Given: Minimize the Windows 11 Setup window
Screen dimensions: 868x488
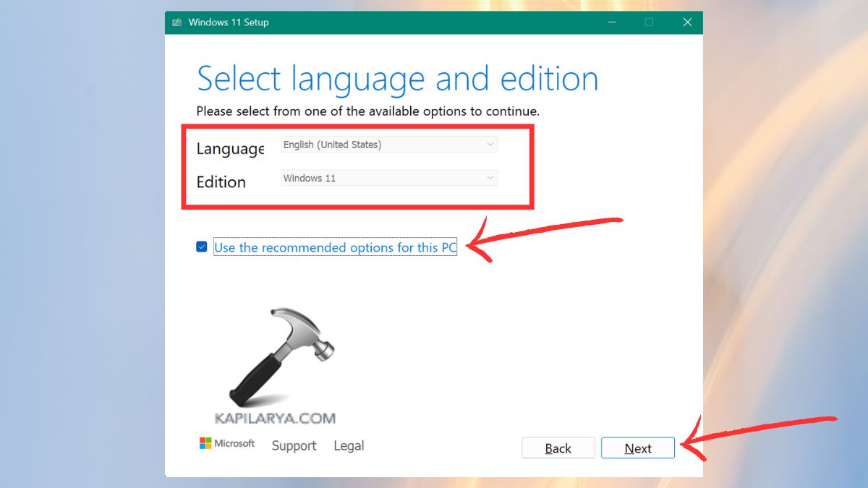Looking at the screenshot, I should click(x=611, y=22).
